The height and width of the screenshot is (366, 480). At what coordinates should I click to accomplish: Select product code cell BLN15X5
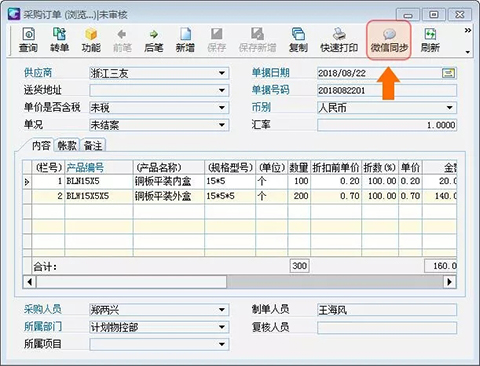[99, 181]
